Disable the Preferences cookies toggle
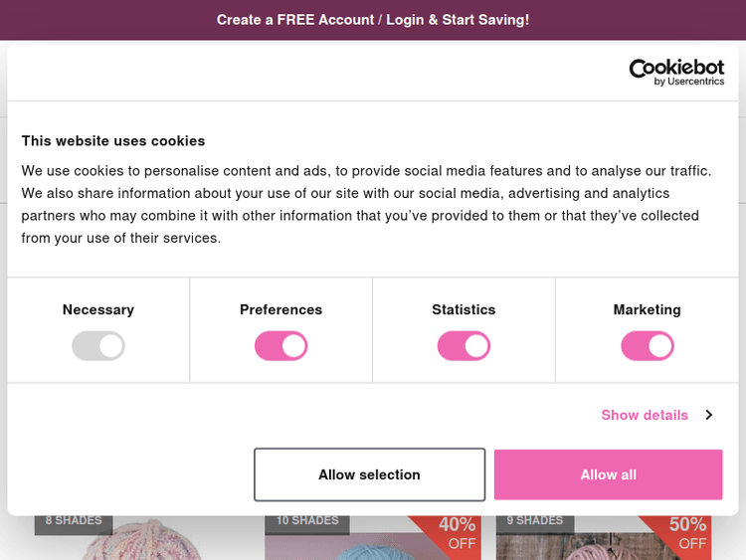 pos(280,346)
